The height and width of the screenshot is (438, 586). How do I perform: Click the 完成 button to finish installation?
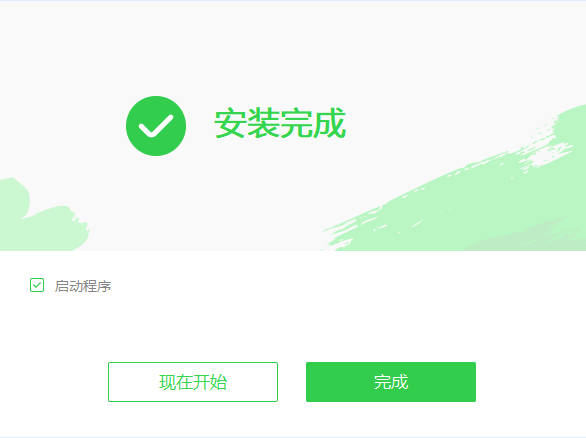[391, 382]
